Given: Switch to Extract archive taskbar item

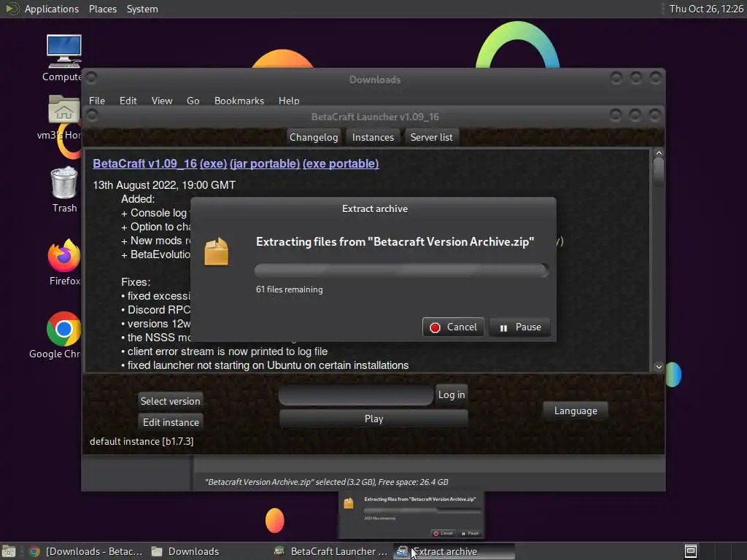Looking at the screenshot, I should [x=454, y=551].
